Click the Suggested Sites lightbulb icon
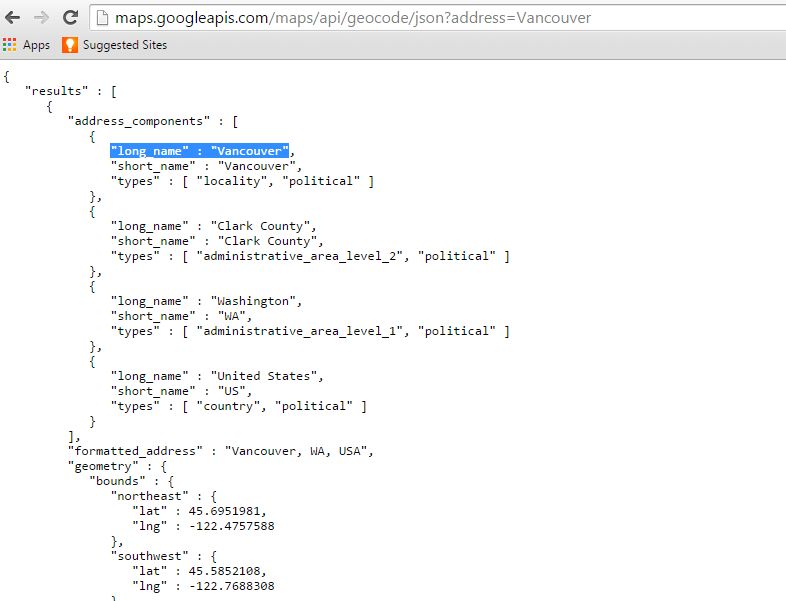 pyautogui.click(x=70, y=45)
